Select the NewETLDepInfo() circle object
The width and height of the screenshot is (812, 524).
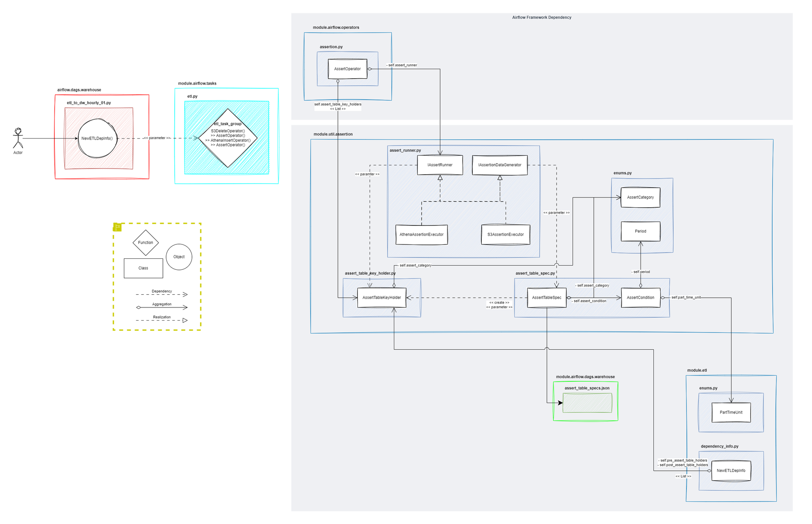(97, 138)
